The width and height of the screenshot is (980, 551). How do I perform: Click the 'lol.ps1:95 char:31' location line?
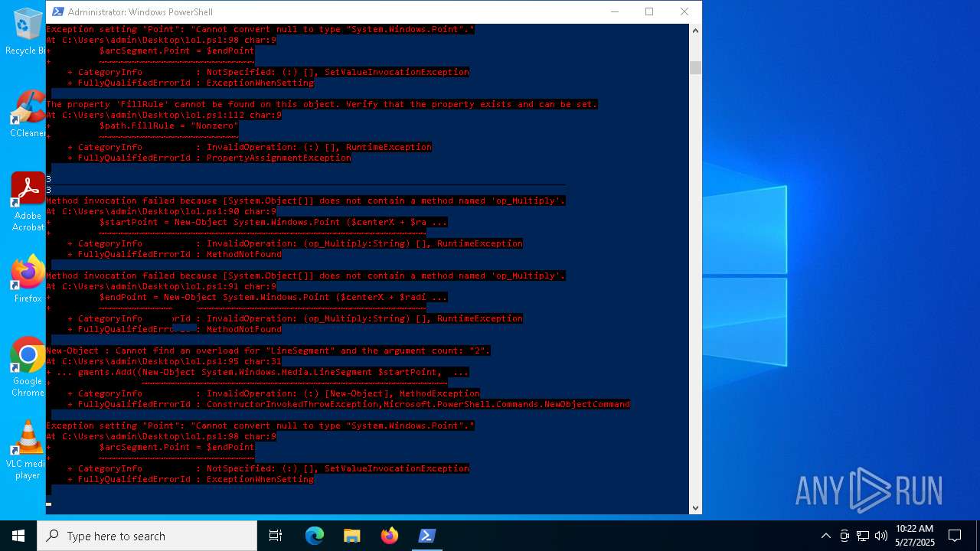point(164,361)
